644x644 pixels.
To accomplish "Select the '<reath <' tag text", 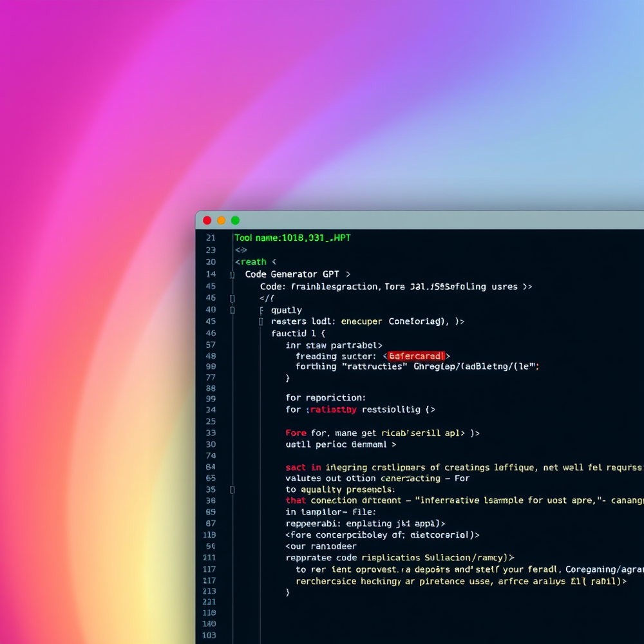I will pyautogui.click(x=256, y=262).
